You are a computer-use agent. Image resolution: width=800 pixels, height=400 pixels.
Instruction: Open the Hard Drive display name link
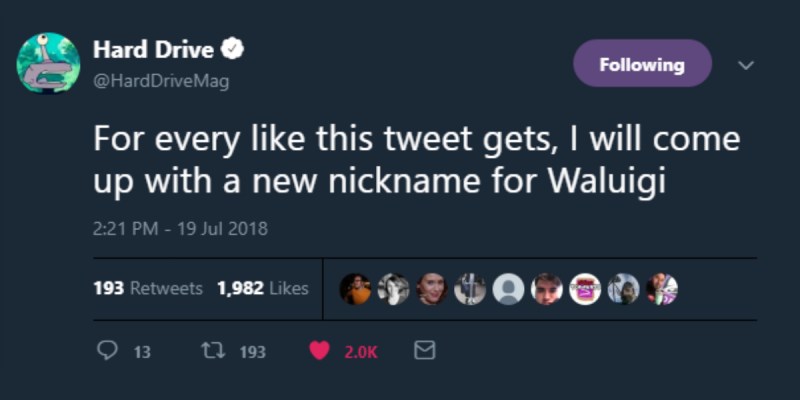pos(153,49)
